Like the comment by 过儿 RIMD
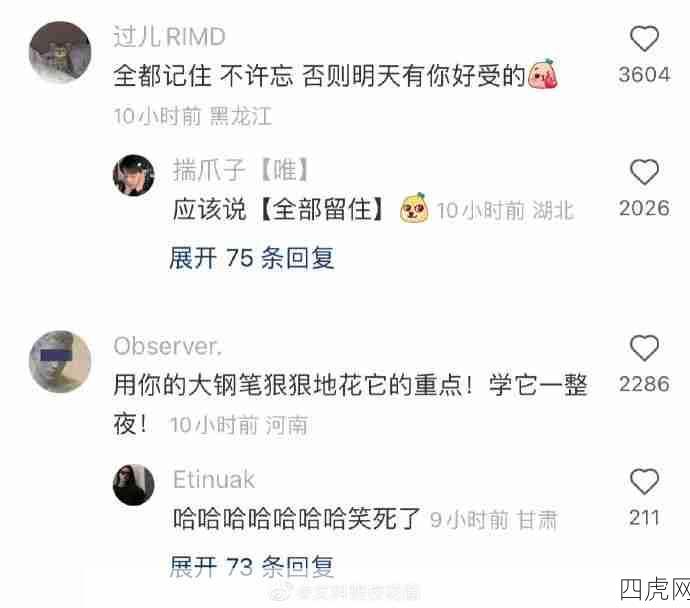The height and width of the screenshot is (608, 690). pyautogui.click(x=644, y=39)
